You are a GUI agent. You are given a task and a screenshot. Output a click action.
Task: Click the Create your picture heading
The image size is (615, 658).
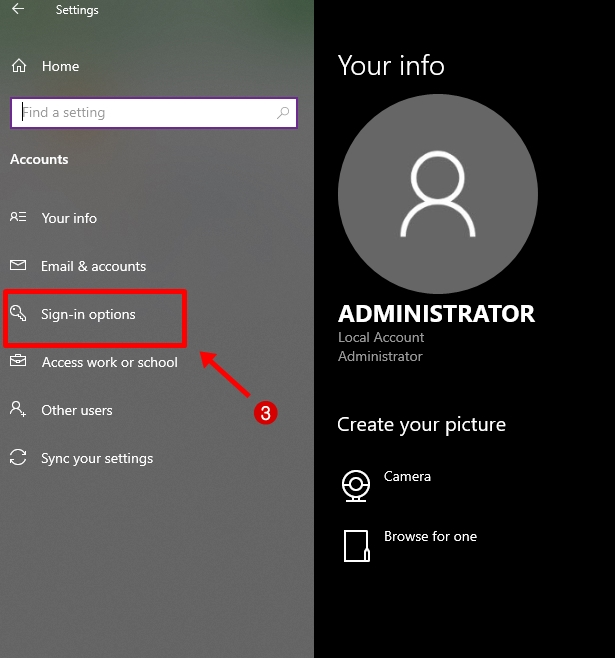[x=422, y=425]
